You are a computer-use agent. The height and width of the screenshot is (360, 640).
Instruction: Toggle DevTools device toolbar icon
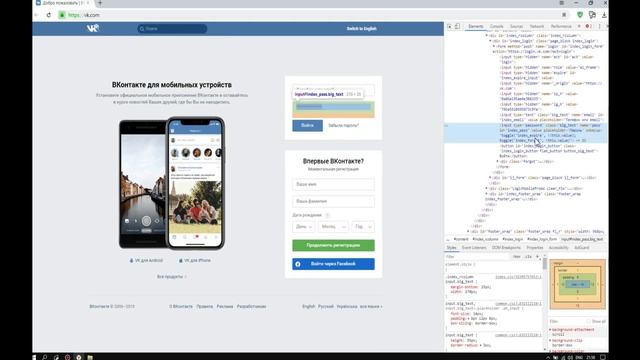(458, 27)
